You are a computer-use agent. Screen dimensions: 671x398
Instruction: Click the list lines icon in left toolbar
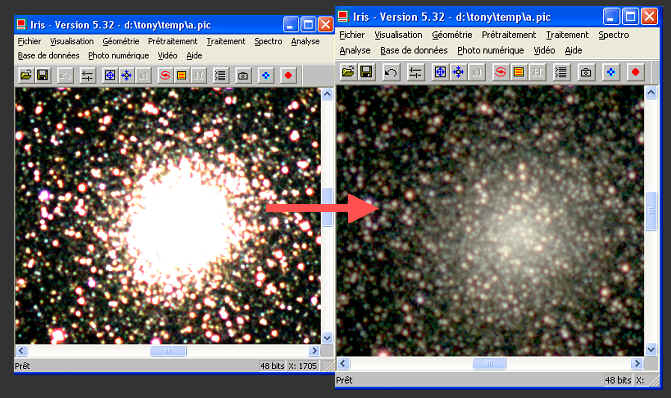coord(220,76)
